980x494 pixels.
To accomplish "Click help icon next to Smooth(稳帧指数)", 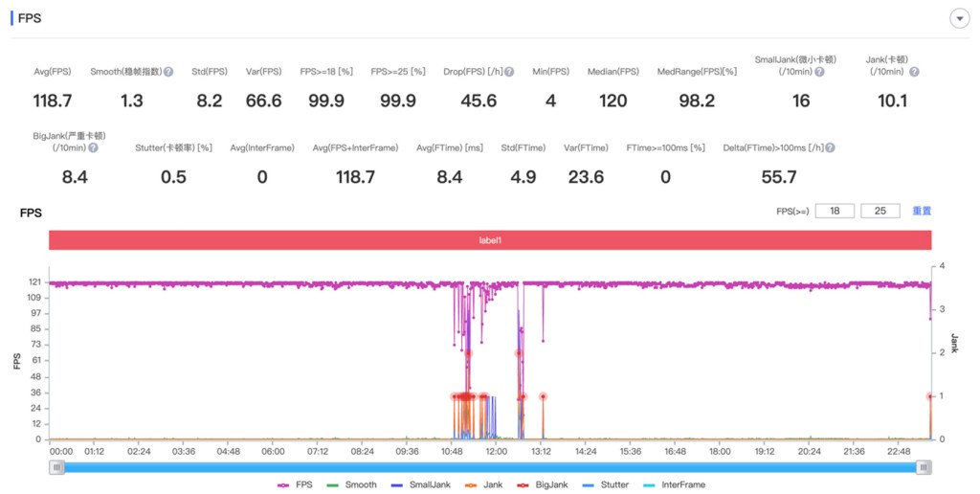I will pos(168,72).
